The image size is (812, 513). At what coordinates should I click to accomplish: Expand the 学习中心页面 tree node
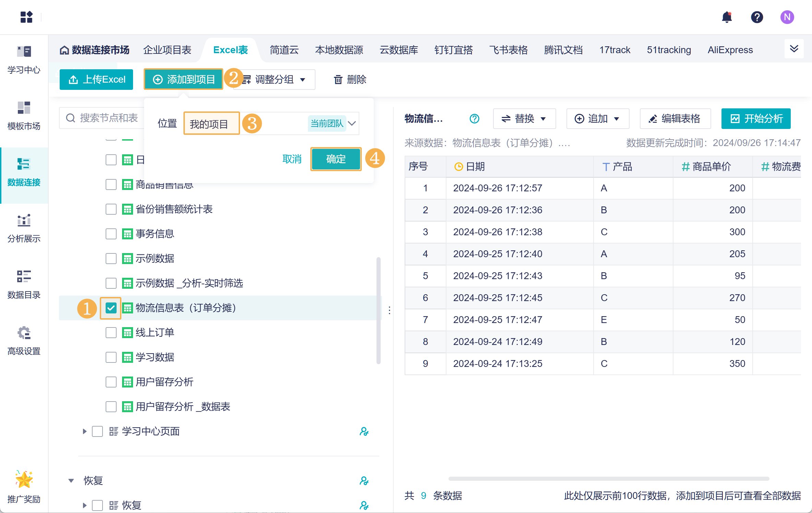(85, 431)
